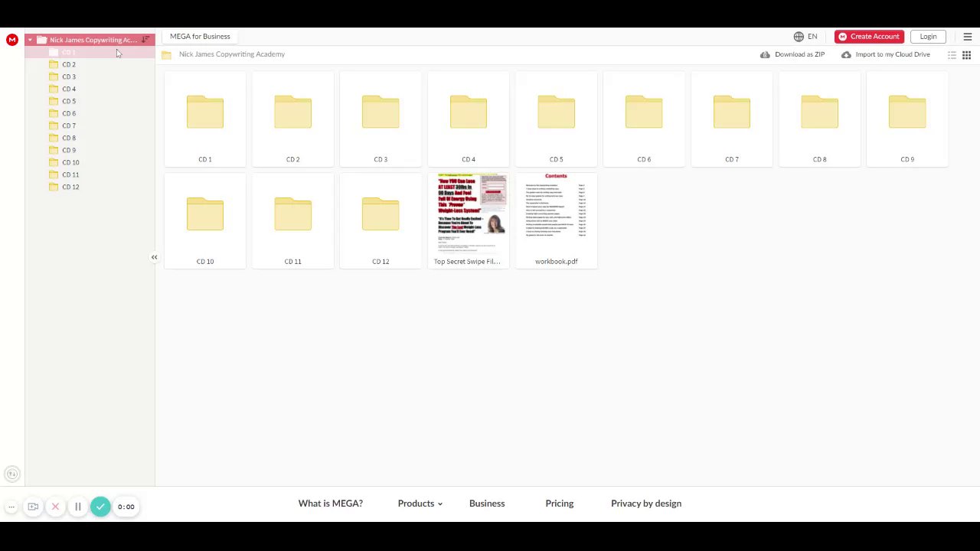This screenshot has height=551, width=980.
Task: Click the recorder camera icon
Action: pos(33,507)
